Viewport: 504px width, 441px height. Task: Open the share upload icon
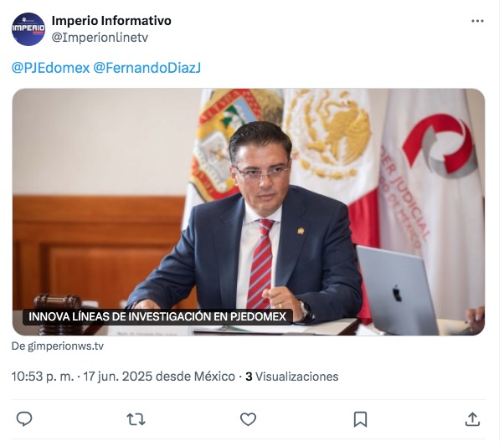coord(472,419)
